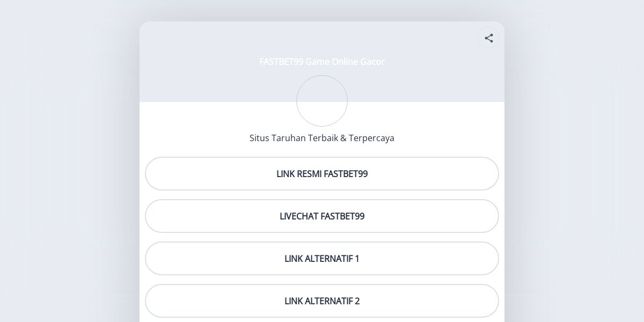Click the 'LINK ALTERNATIF 1' text label

tap(322, 259)
